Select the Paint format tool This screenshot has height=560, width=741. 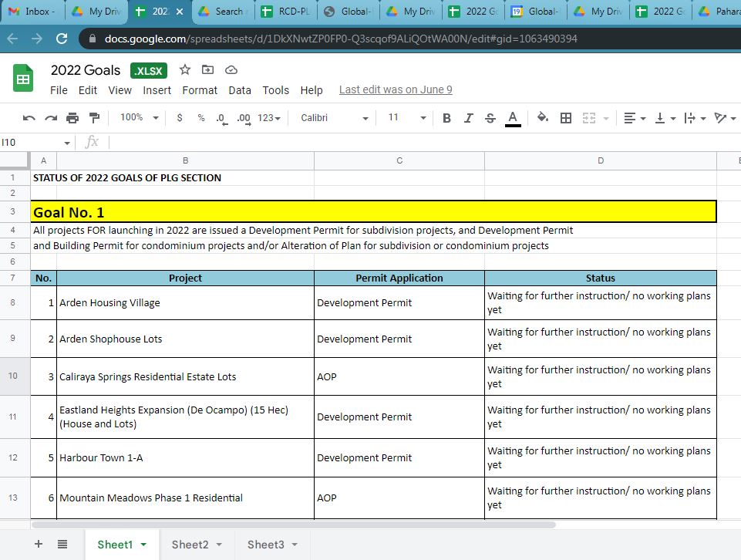click(x=94, y=118)
